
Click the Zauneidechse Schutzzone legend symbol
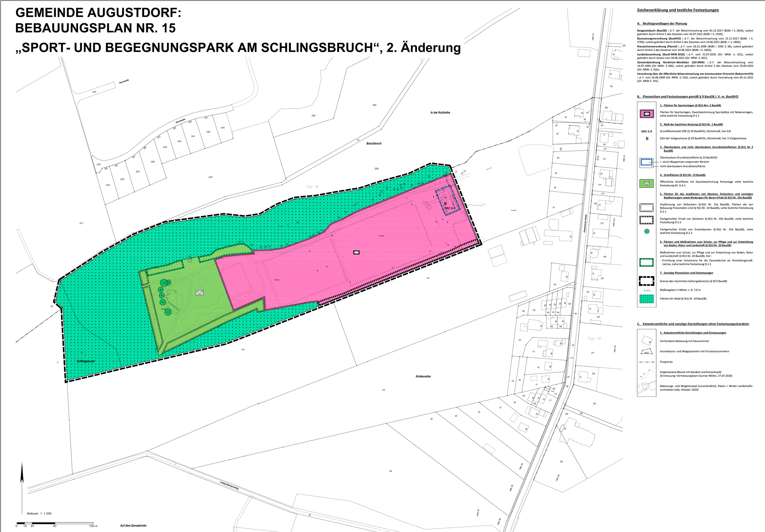(x=646, y=262)
